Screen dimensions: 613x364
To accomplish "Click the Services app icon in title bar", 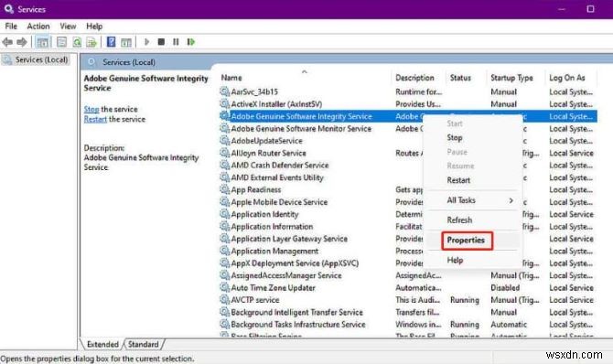I will click(x=8, y=8).
